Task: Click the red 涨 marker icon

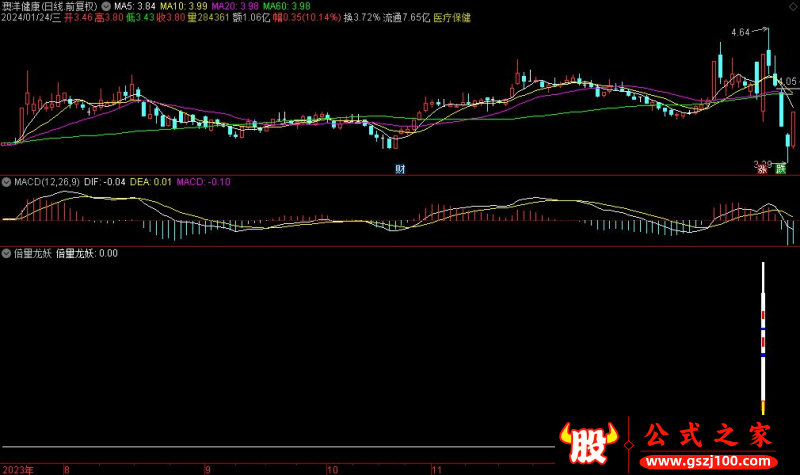Action: [763, 169]
